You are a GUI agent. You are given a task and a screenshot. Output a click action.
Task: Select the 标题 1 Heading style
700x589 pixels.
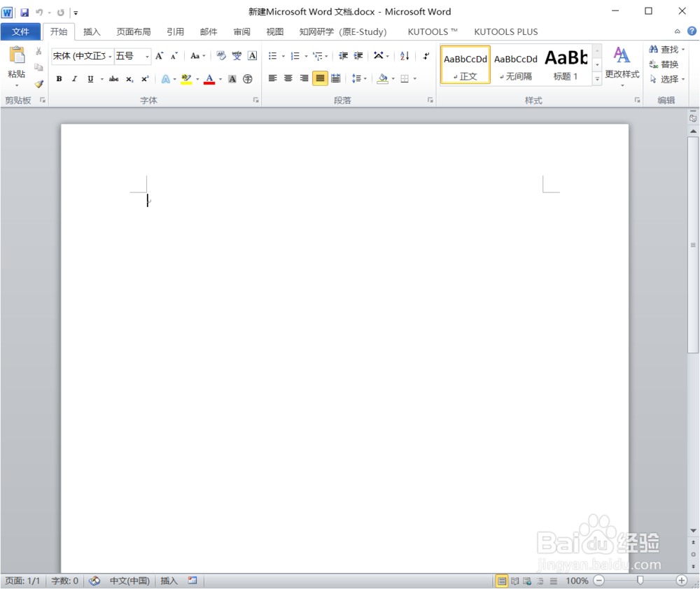pyautogui.click(x=566, y=65)
